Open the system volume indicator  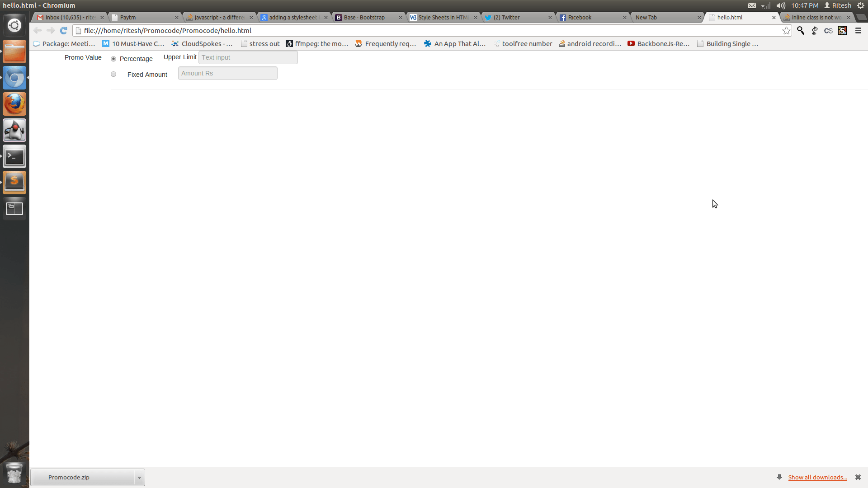pyautogui.click(x=781, y=5)
